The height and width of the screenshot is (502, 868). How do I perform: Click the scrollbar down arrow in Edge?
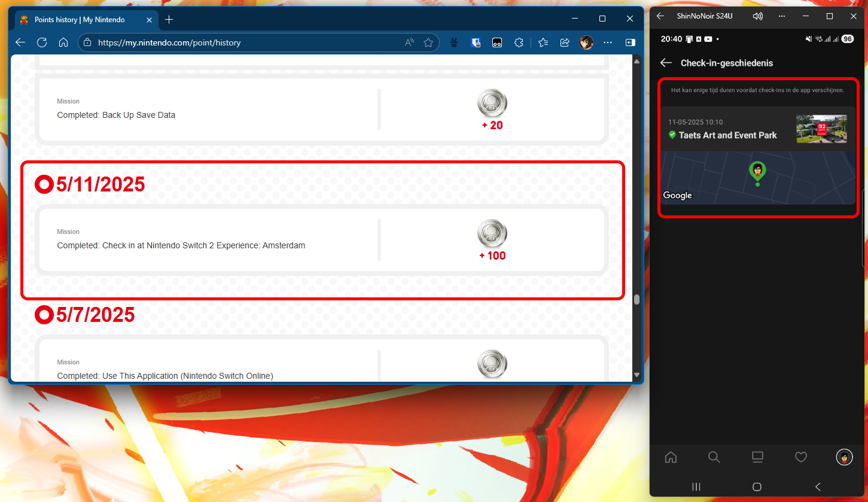click(636, 375)
